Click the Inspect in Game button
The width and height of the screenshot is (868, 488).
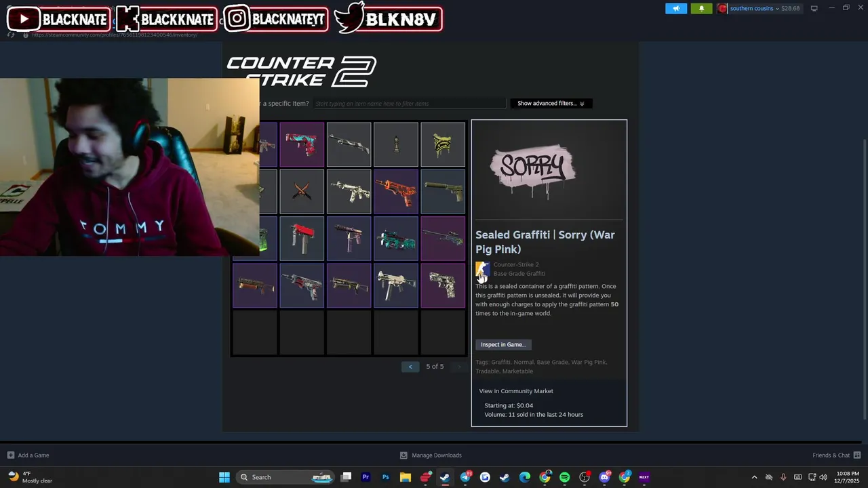[503, 344]
